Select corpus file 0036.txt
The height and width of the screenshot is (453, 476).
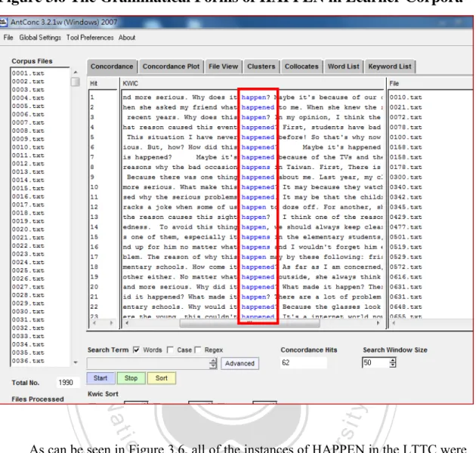tap(28, 361)
